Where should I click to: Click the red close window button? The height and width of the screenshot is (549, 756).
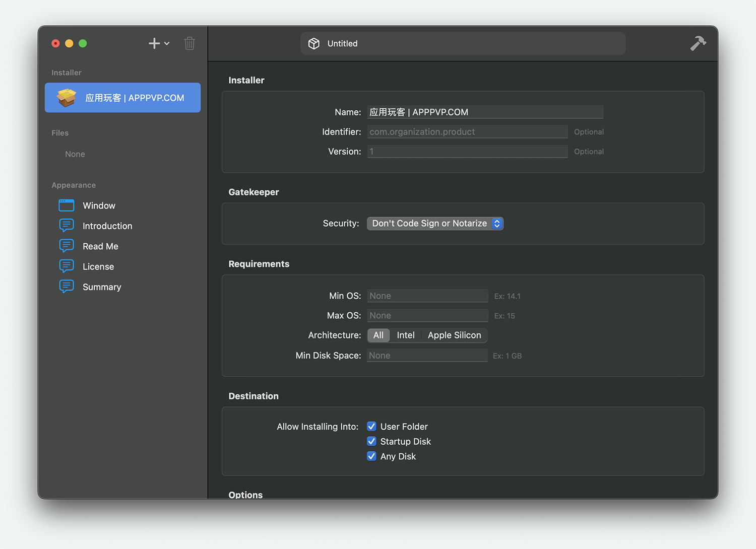[55, 43]
